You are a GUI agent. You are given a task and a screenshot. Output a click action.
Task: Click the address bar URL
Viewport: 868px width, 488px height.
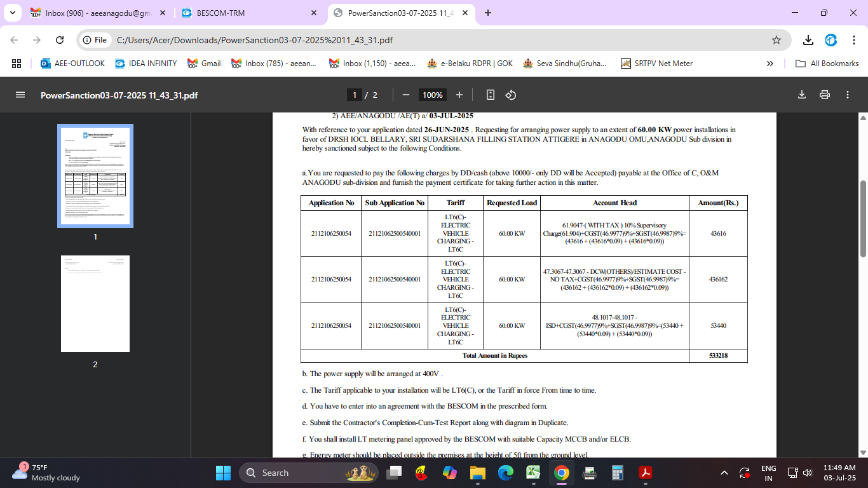[255, 40]
